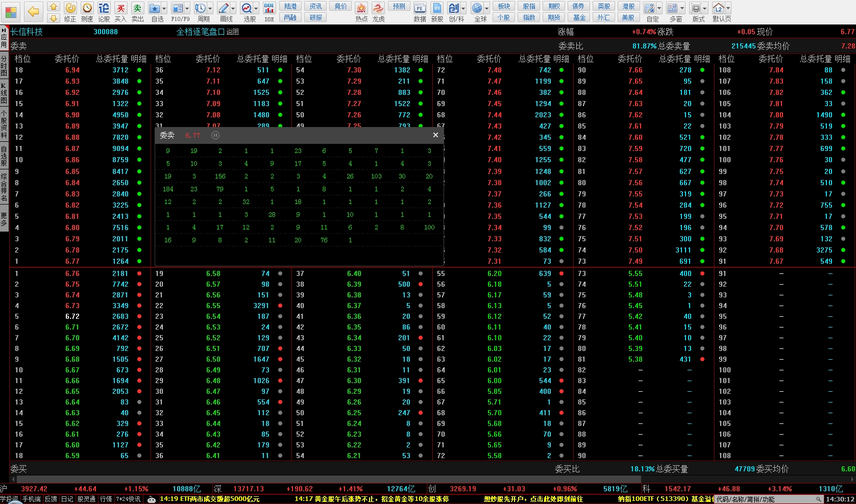
Task: Close the 委卖 6.77 detail popup
Action: (435, 135)
